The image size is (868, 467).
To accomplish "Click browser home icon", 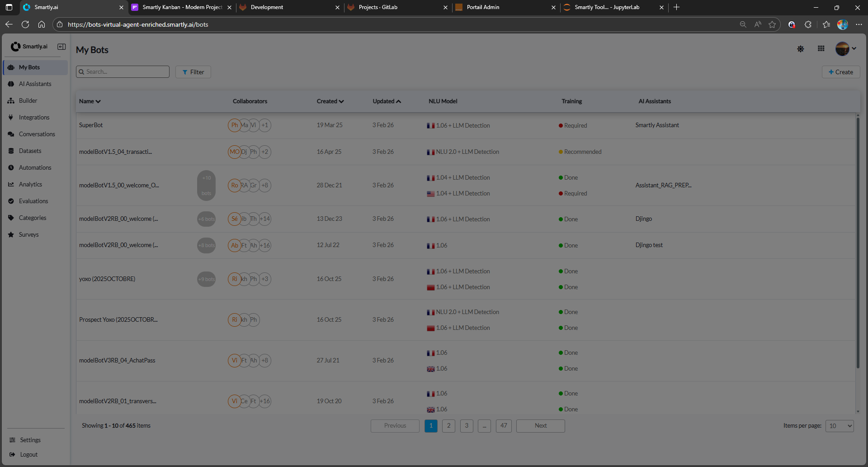I will pyautogui.click(x=42, y=24).
